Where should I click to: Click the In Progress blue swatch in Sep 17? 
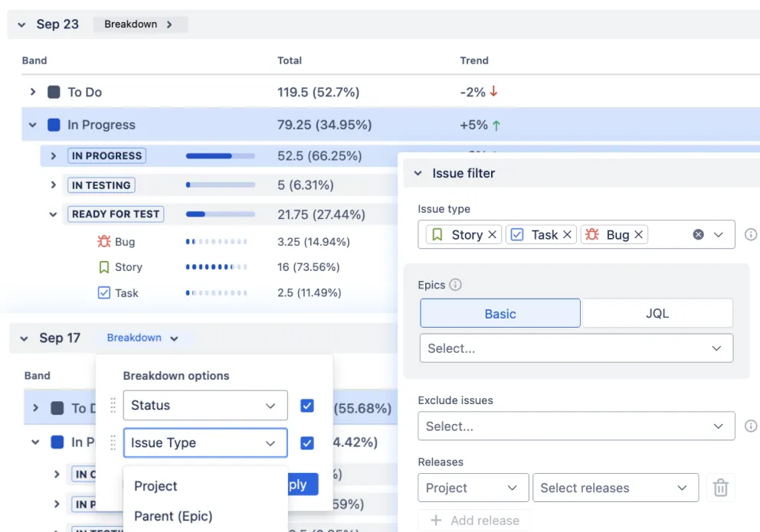coord(57,442)
